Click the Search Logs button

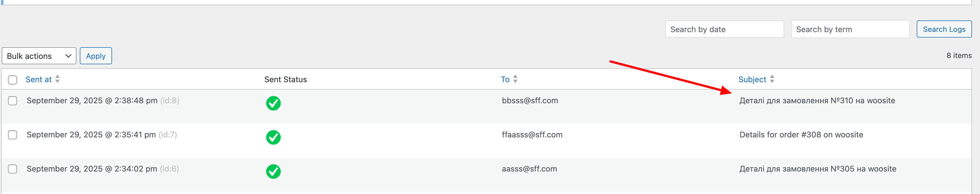(x=944, y=29)
